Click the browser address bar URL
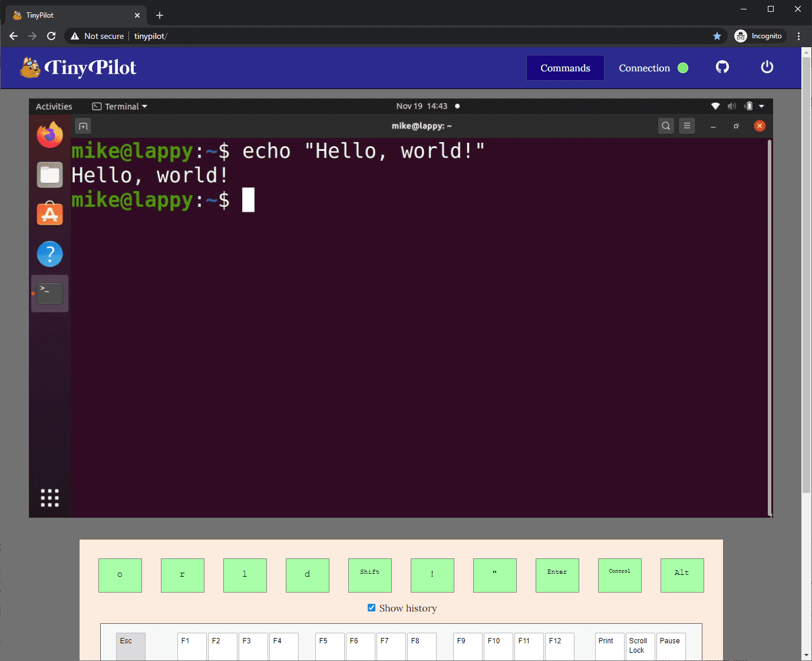Viewport: 812px width, 661px height. (x=151, y=36)
